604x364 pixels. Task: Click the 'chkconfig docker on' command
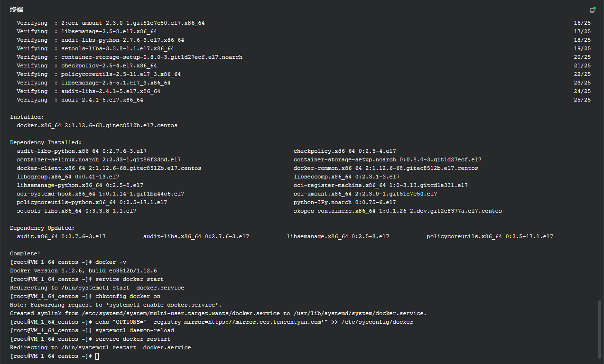[128, 297]
